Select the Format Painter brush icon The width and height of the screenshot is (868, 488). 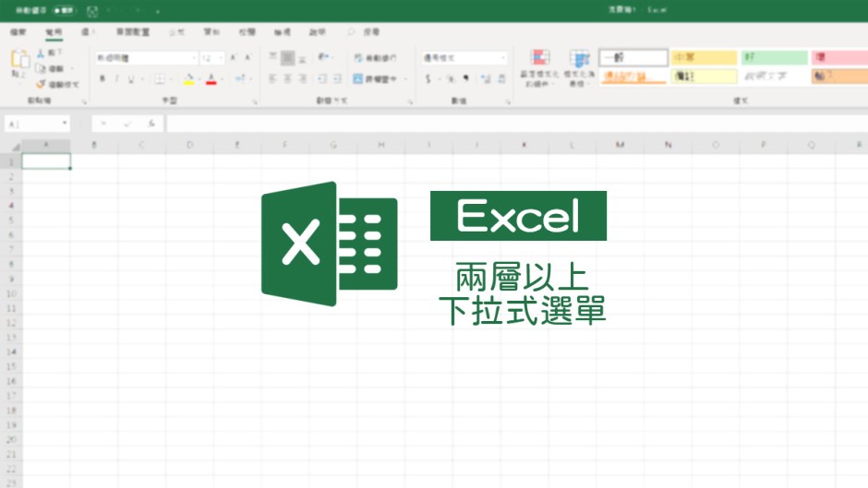click(41, 84)
